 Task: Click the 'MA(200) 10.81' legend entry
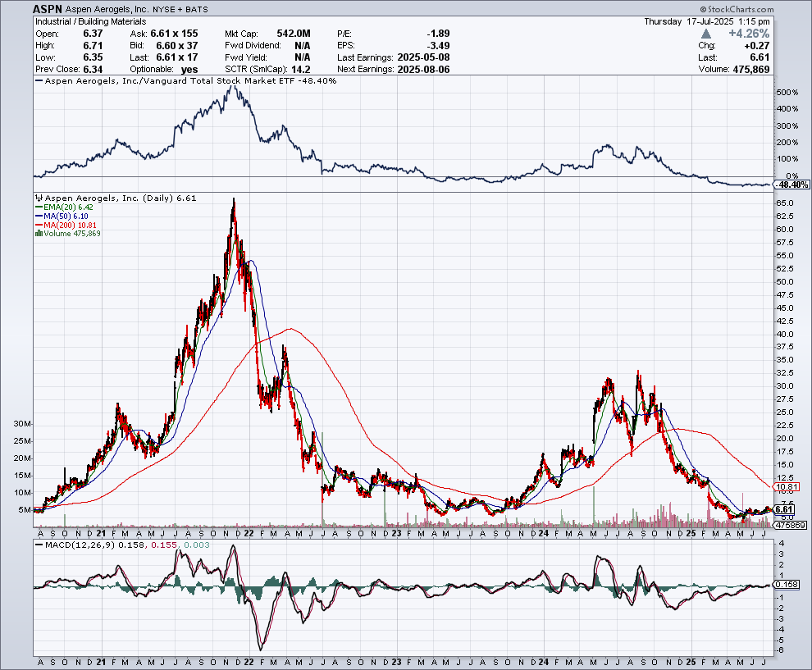(x=66, y=226)
